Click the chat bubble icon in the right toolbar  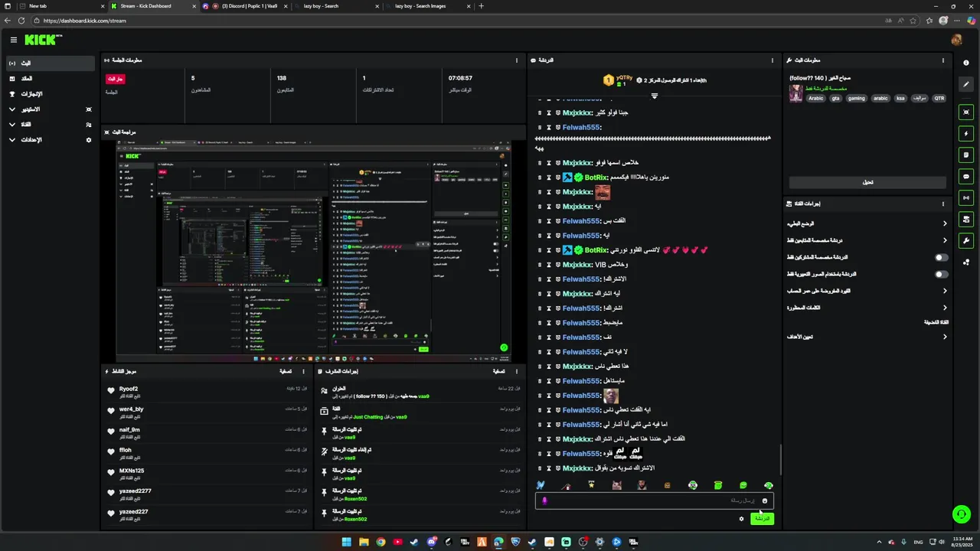coord(966,176)
